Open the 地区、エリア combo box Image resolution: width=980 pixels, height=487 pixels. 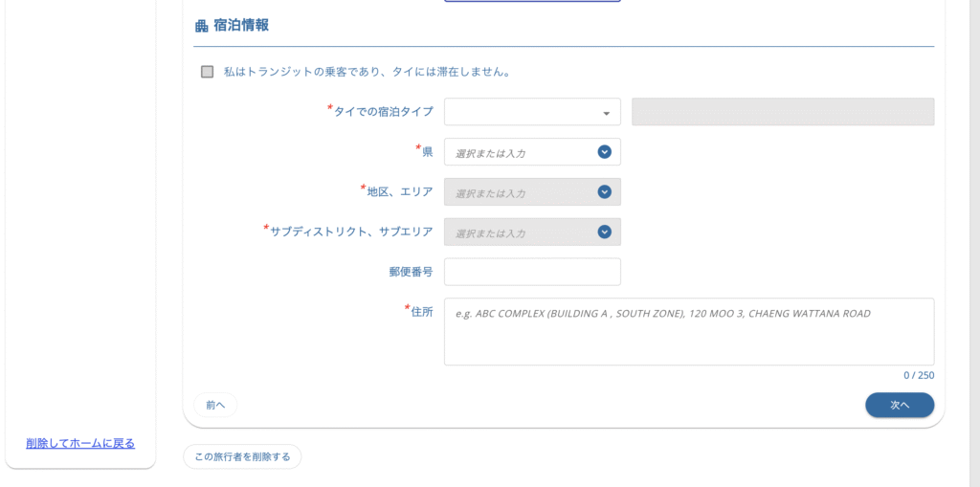click(532, 192)
